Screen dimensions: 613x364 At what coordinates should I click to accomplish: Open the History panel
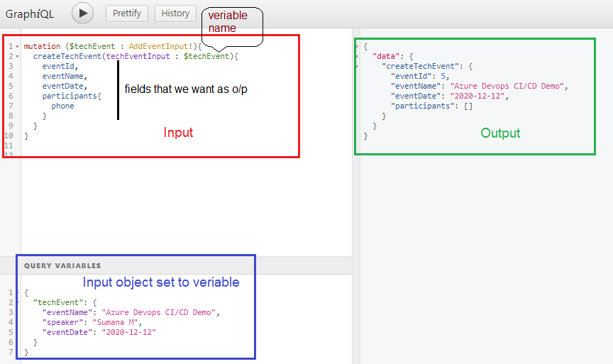(x=175, y=13)
